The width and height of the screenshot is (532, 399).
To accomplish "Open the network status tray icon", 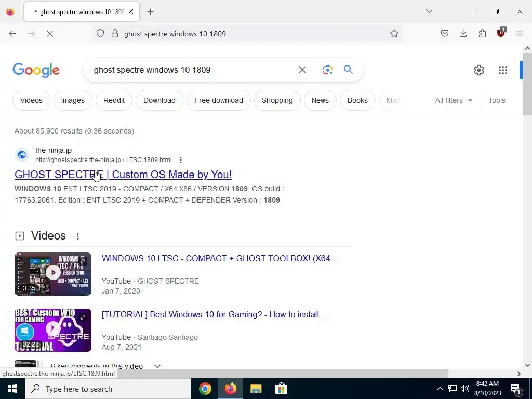I will coord(453,389).
